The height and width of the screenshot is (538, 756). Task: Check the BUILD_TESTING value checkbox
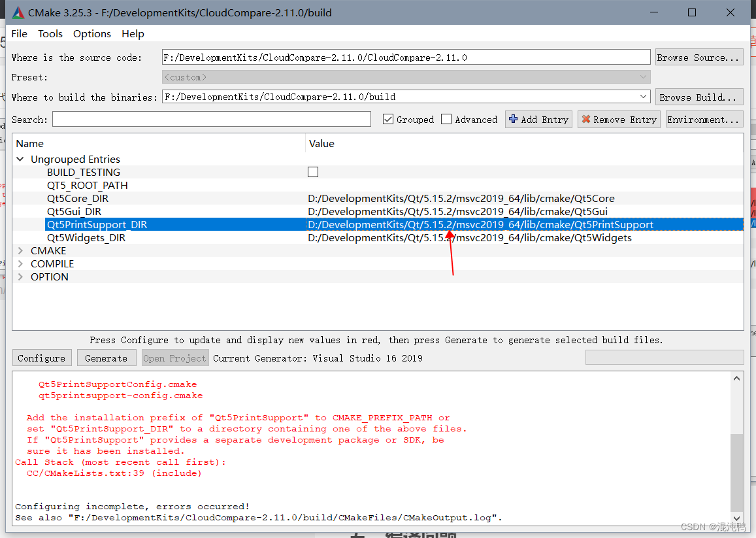tap(313, 173)
